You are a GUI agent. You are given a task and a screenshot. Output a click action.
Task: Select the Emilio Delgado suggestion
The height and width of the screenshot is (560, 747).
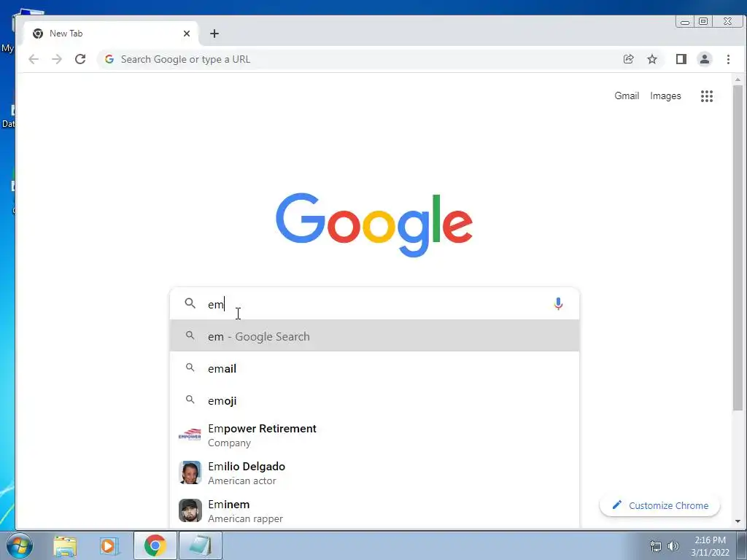coord(374,472)
